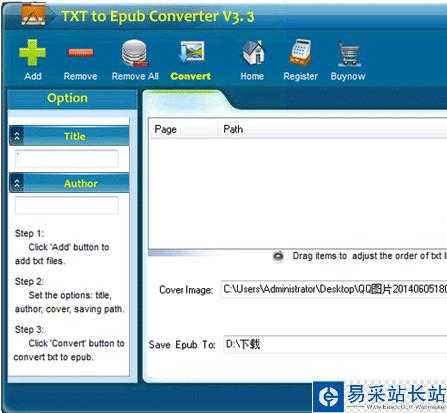The height and width of the screenshot is (413, 447).
Task: Click the red minus Remove icon
Action: pyautogui.click(x=81, y=52)
